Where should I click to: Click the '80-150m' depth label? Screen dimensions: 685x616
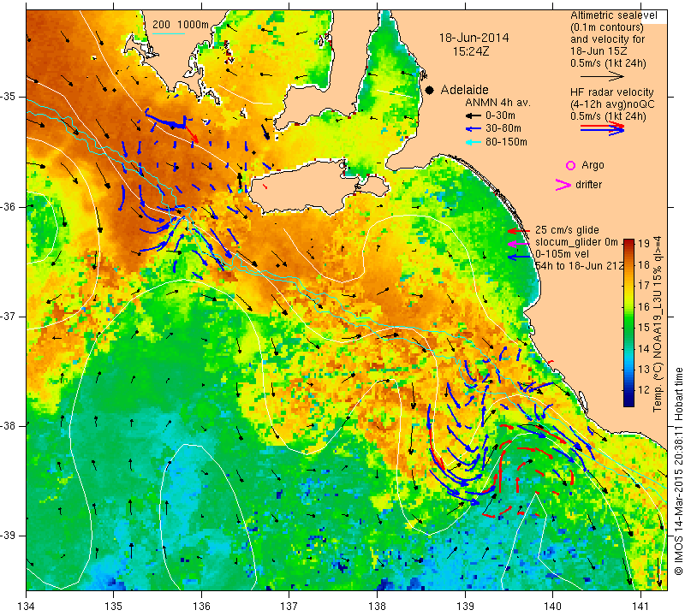pyautogui.click(x=506, y=142)
